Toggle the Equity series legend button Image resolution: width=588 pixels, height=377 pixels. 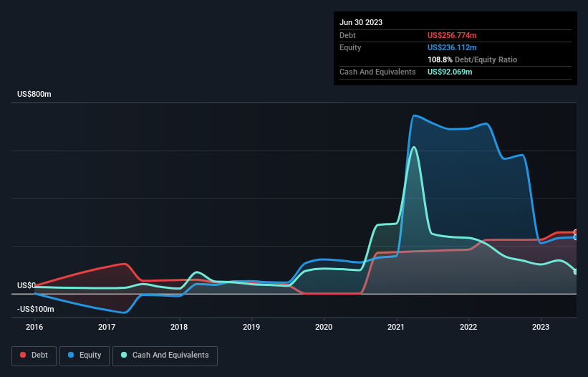point(85,355)
